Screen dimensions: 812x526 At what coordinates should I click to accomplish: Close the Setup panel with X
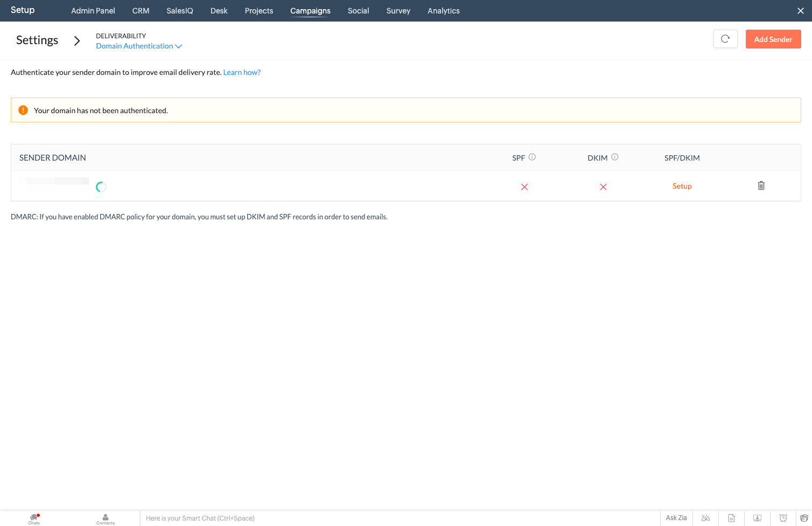(x=801, y=11)
